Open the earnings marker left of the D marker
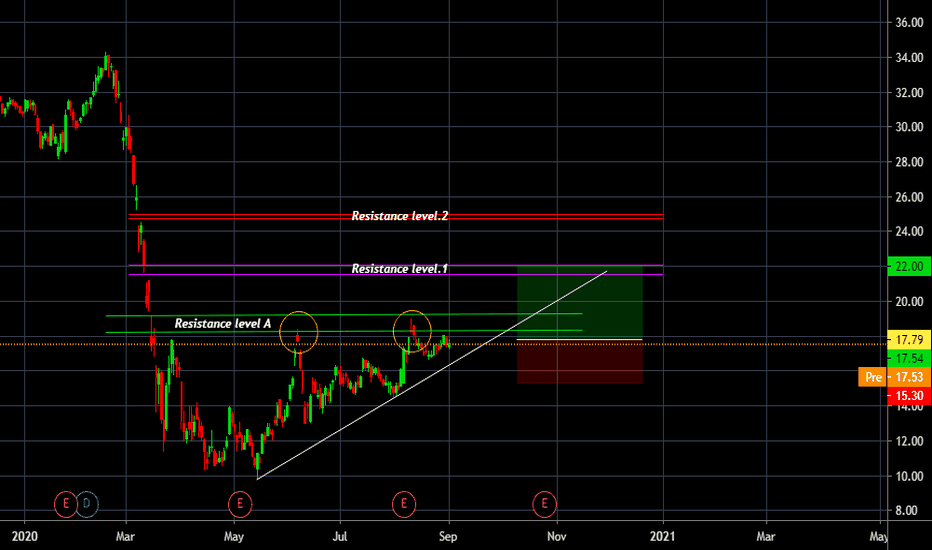 point(65,504)
